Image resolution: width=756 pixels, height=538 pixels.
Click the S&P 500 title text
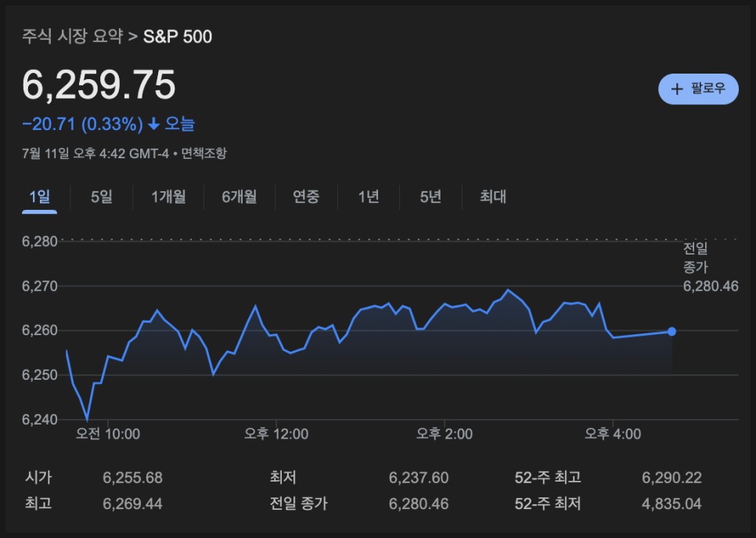click(x=178, y=37)
